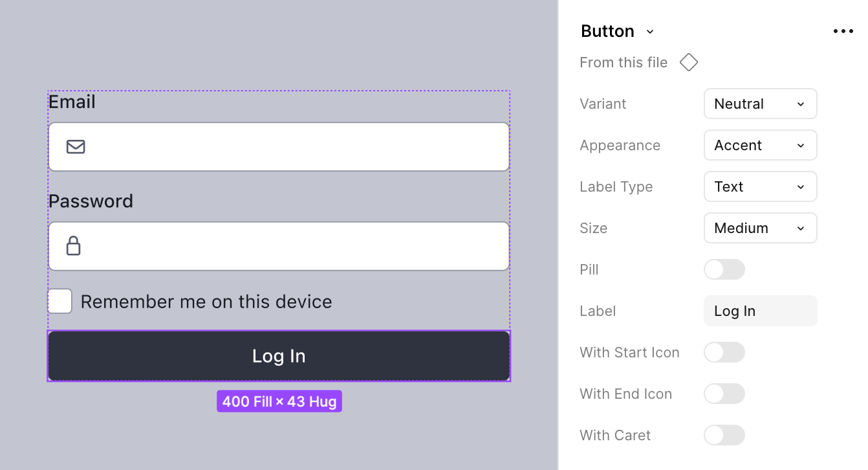Expand the Button component name chevron

pyautogui.click(x=650, y=32)
